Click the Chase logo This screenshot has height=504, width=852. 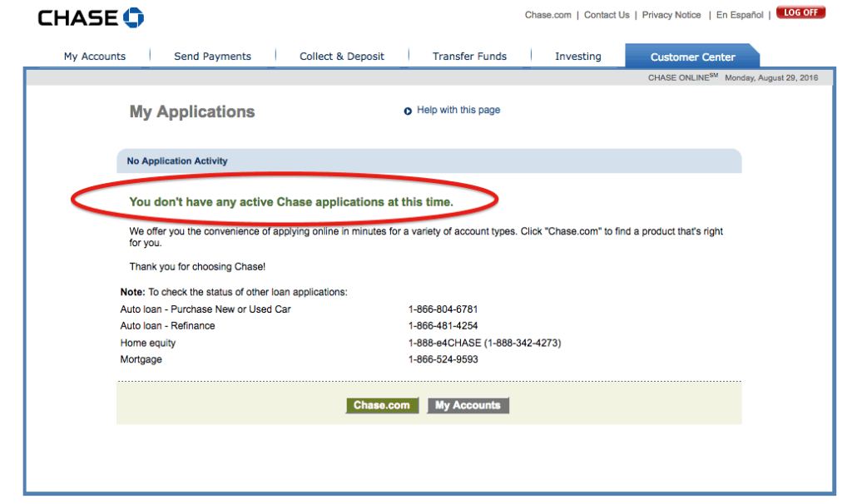point(91,18)
